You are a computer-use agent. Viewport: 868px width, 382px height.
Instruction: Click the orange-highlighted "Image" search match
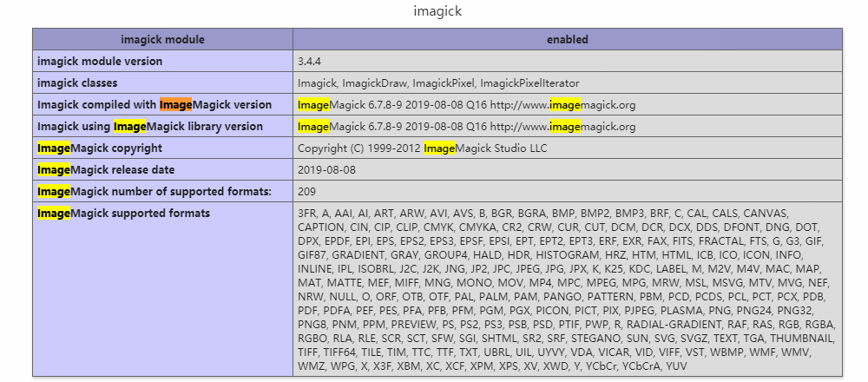click(x=175, y=105)
